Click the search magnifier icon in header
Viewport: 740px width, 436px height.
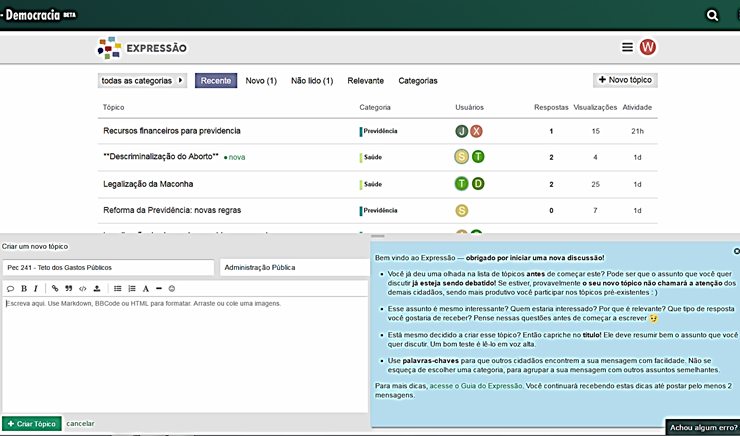(x=712, y=15)
